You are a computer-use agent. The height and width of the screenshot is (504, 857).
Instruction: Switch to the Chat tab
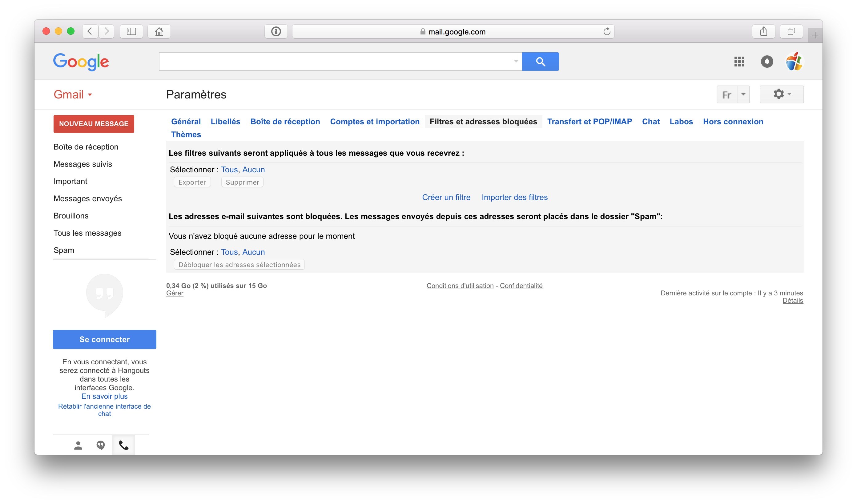point(650,122)
